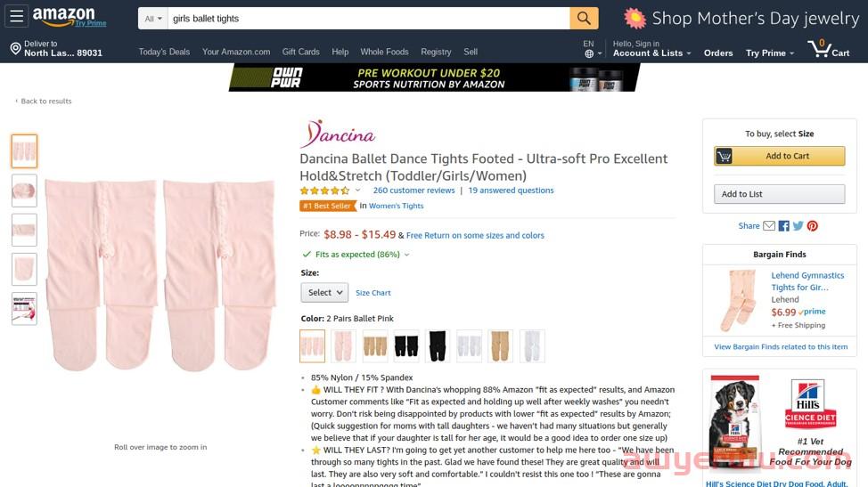Share on Facebook icon

pyautogui.click(x=784, y=225)
